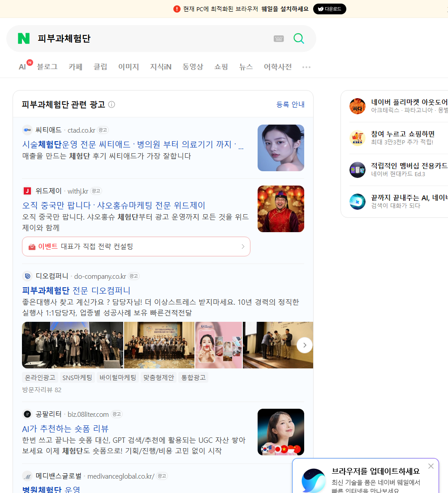Open the on-screen keyboard icon

point(279,39)
